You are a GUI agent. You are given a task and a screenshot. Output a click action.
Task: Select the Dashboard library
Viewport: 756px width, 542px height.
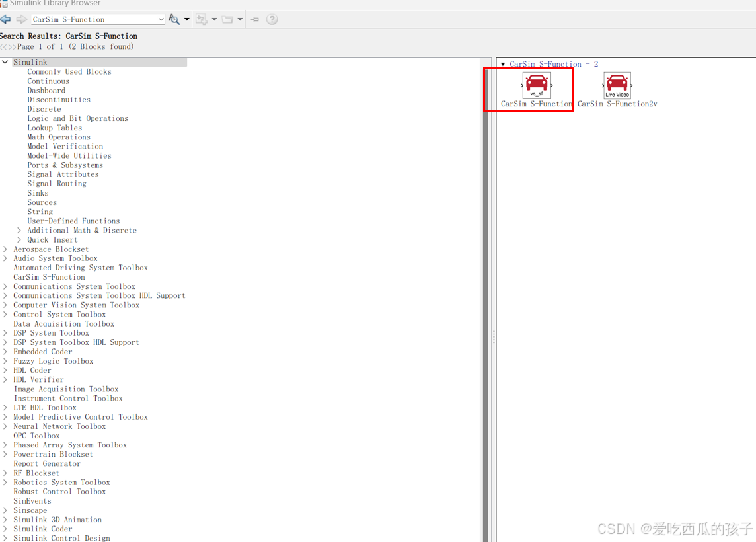coord(46,90)
